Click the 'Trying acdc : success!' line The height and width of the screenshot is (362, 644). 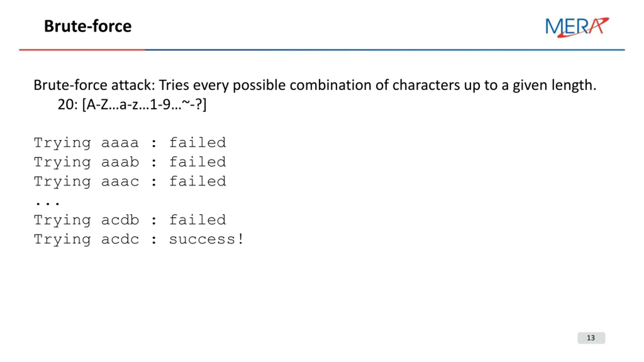139,239
